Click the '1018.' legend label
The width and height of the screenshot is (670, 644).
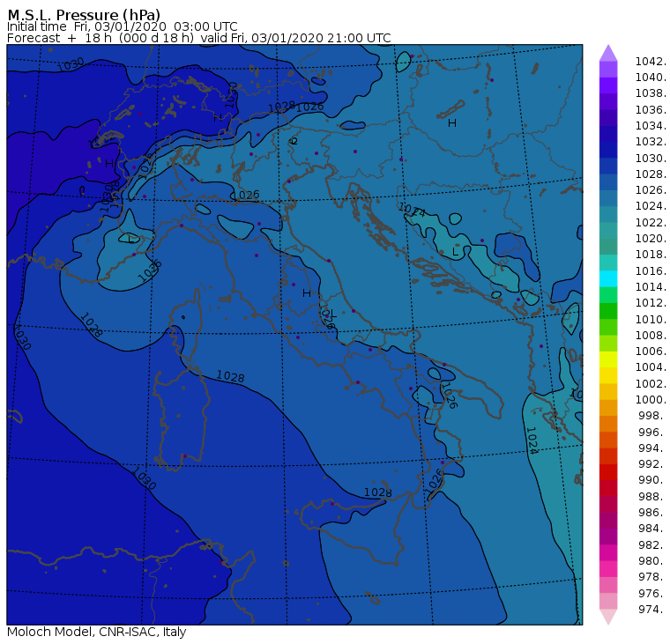(x=651, y=255)
